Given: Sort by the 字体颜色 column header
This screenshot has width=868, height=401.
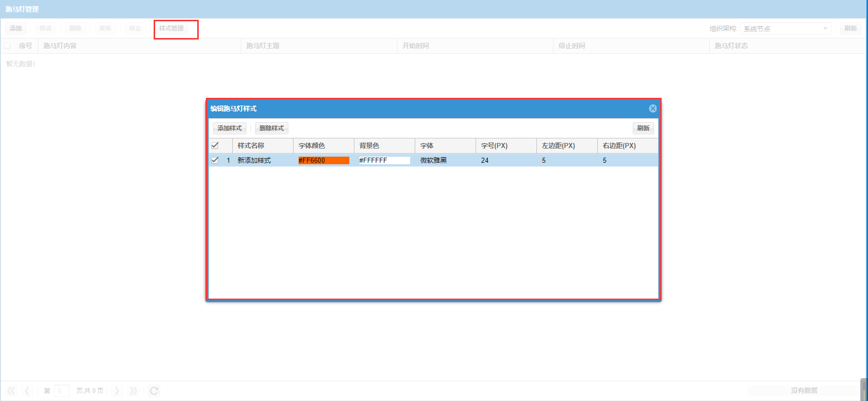Looking at the screenshot, I should tap(323, 145).
